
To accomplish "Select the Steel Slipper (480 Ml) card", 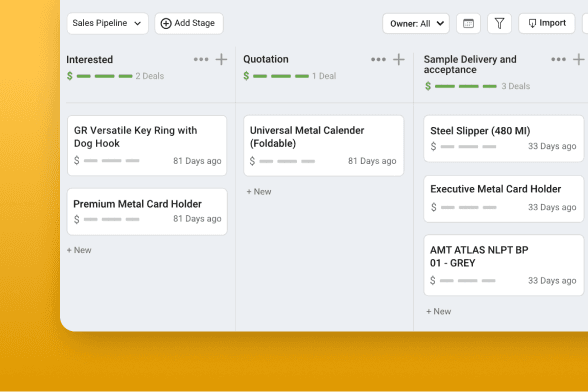I will point(504,139).
